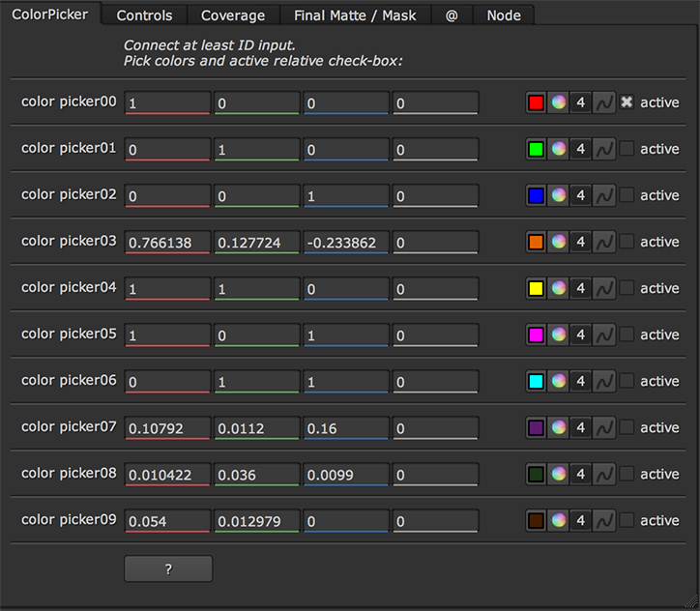The height and width of the screenshot is (611, 700).
Task: Open color wheel for color picker06
Action: (x=558, y=381)
